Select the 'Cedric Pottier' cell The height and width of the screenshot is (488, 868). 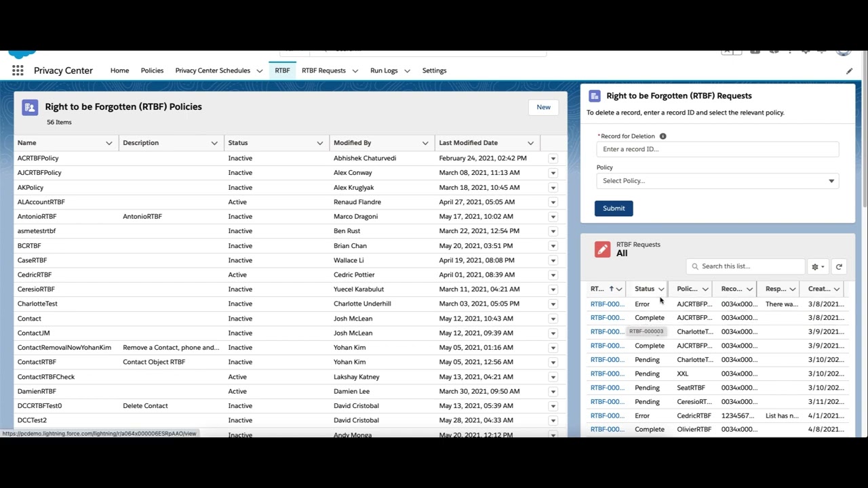(354, 275)
